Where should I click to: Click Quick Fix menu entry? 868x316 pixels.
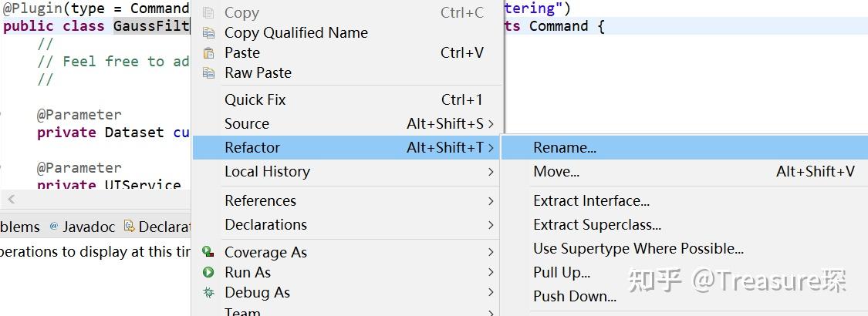tap(255, 99)
